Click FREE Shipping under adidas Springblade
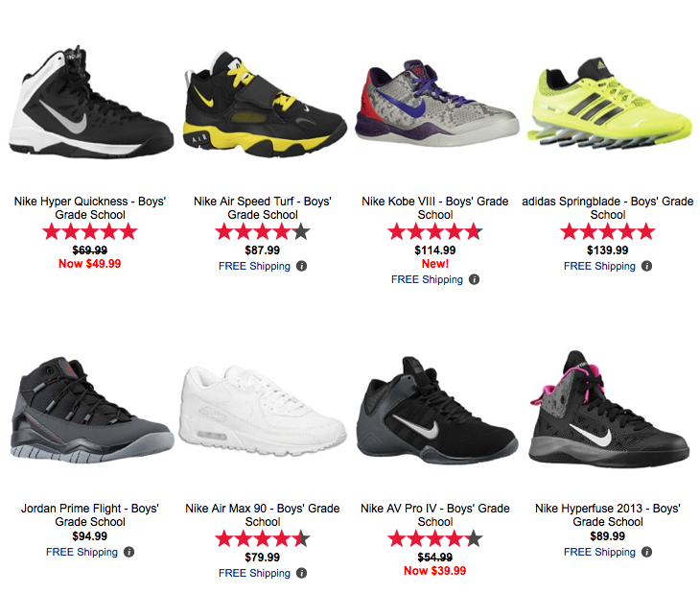The image size is (700, 594). tap(599, 266)
